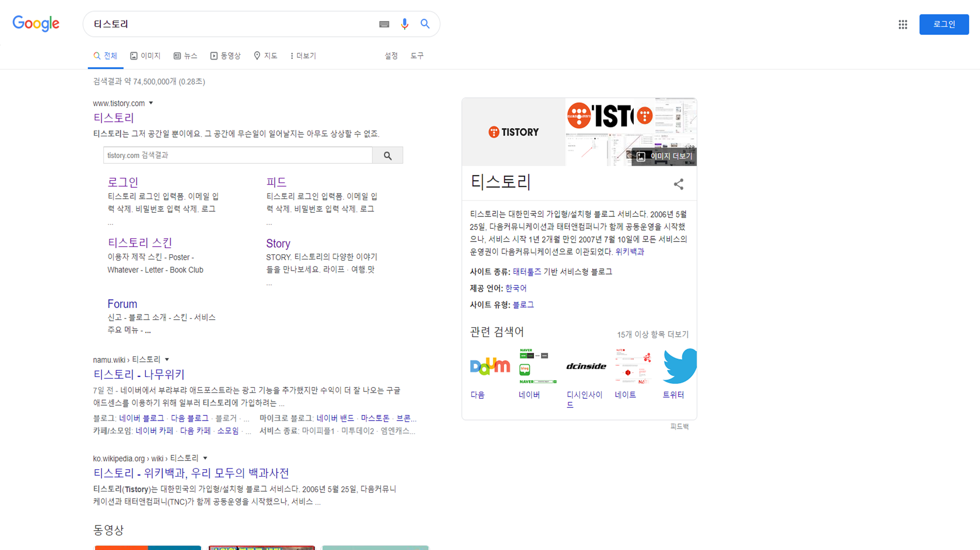Open the 피드 sitelink

(x=276, y=182)
